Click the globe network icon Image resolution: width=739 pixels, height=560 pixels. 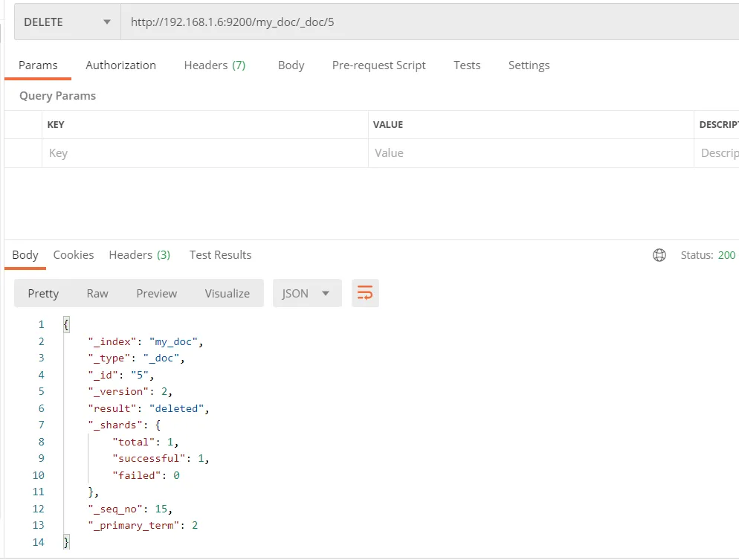[659, 255]
